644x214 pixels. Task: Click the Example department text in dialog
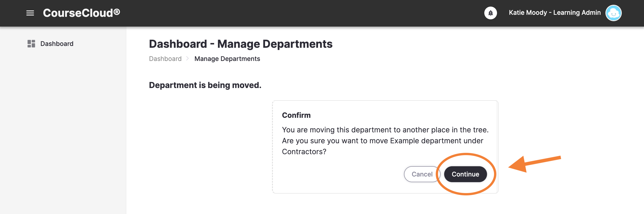426,141
